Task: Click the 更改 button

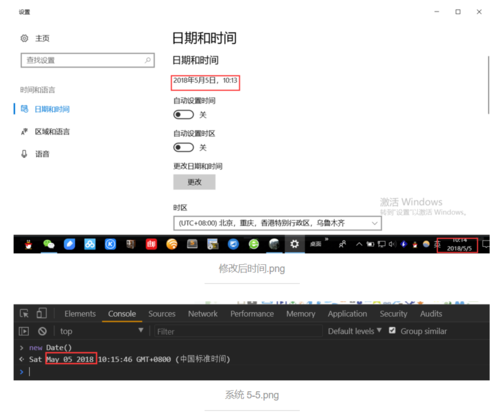Action: click(x=194, y=182)
